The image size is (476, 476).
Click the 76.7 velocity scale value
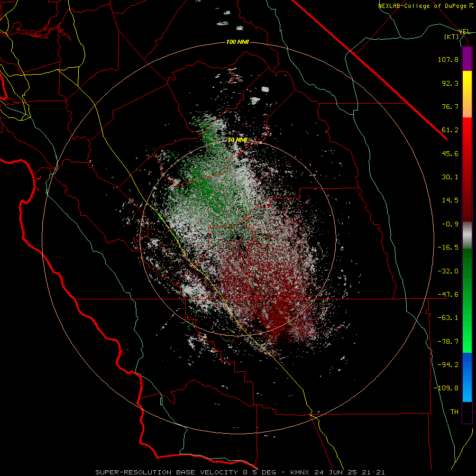(450, 106)
